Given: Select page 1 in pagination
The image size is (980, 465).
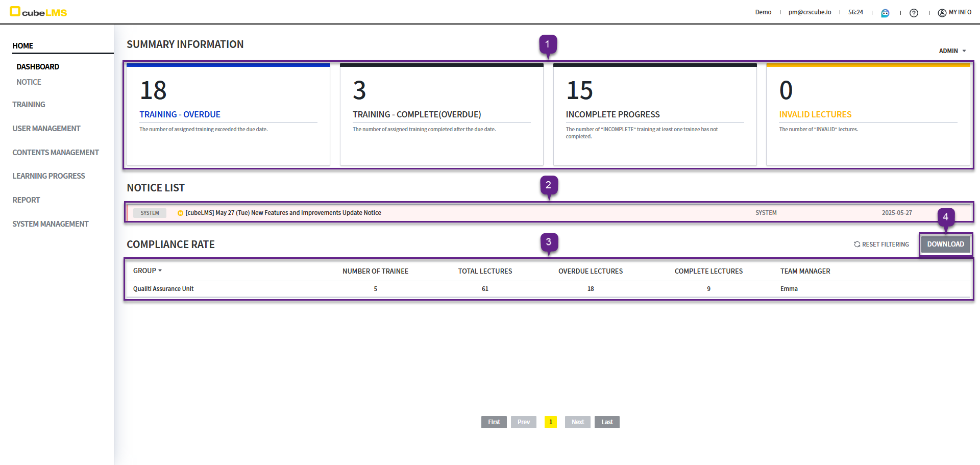Looking at the screenshot, I should (551, 422).
